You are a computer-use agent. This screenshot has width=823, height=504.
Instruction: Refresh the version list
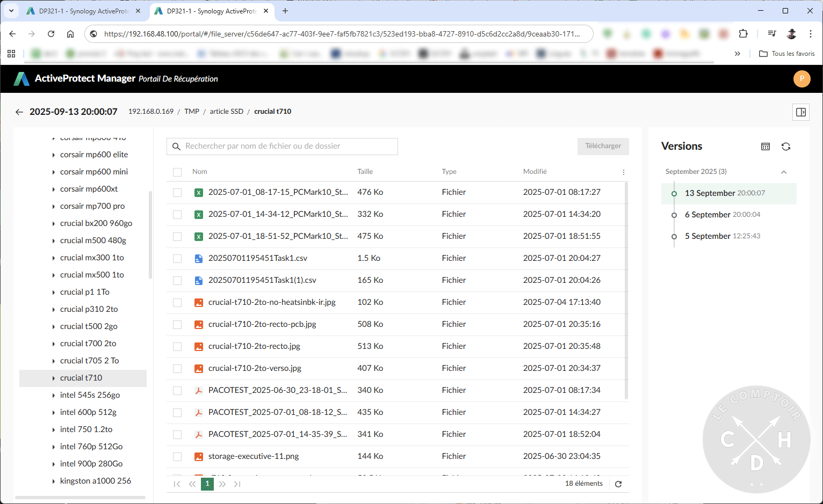click(785, 146)
